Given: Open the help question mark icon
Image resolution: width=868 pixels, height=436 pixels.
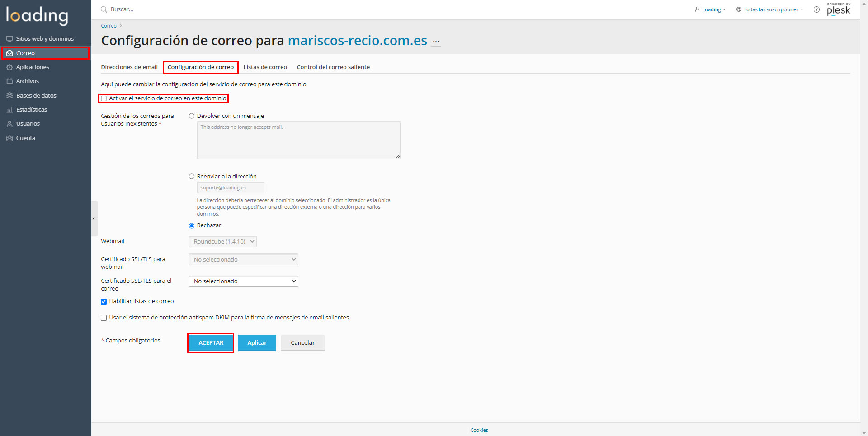Looking at the screenshot, I should point(816,9).
